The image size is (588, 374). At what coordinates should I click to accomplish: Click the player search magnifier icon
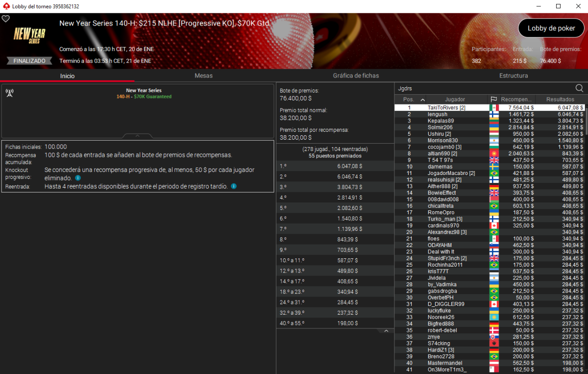[579, 88]
